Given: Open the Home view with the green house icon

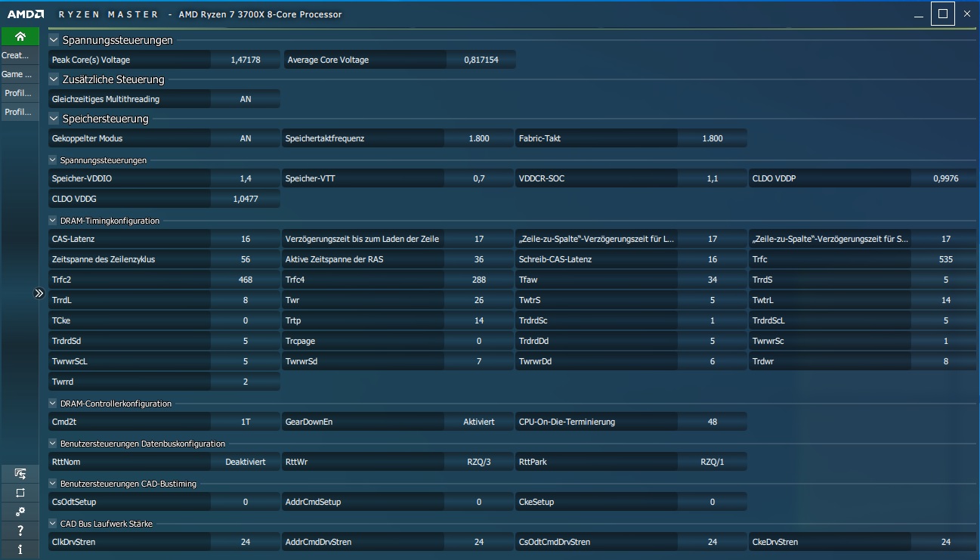Looking at the screenshot, I should coord(20,36).
